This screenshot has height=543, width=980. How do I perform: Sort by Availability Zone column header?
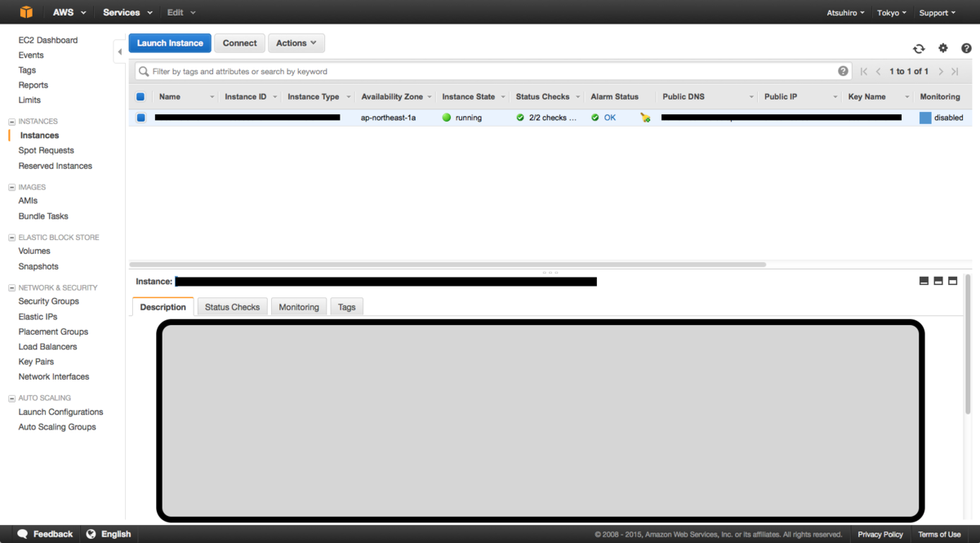[392, 96]
